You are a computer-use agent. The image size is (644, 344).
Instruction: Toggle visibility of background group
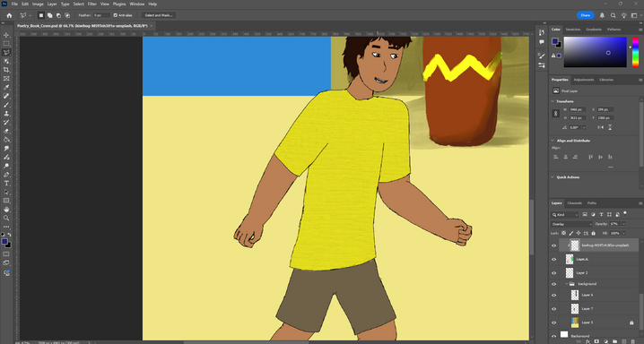(553, 284)
